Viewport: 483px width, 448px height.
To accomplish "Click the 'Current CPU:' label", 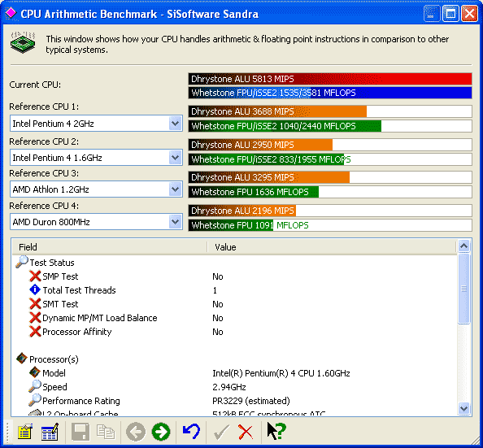I will tap(35, 85).
